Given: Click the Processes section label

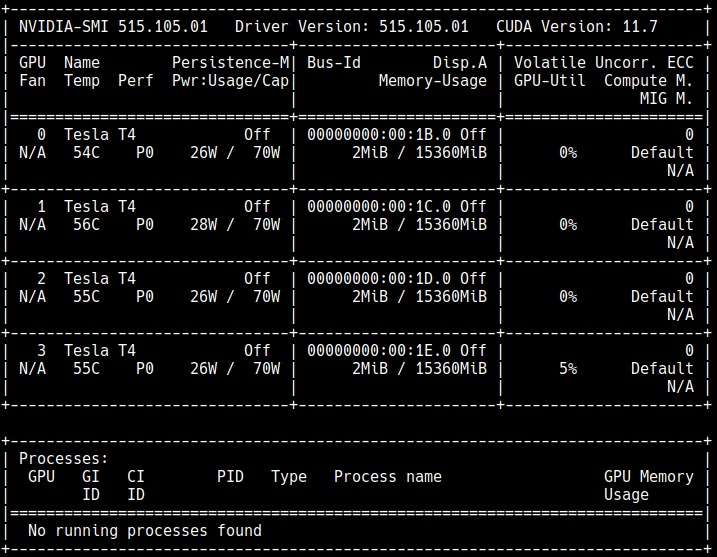Looking at the screenshot, I should pos(60,458).
